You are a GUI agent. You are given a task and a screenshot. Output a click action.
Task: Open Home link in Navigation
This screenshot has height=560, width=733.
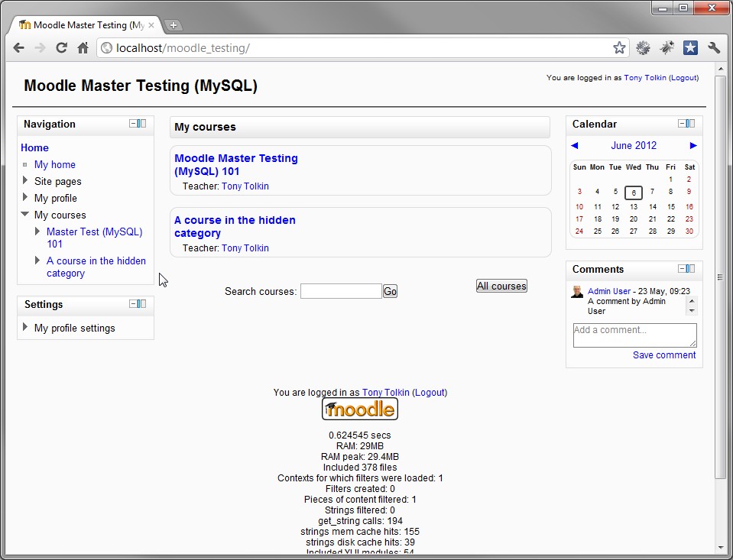pyautogui.click(x=34, y=147)
